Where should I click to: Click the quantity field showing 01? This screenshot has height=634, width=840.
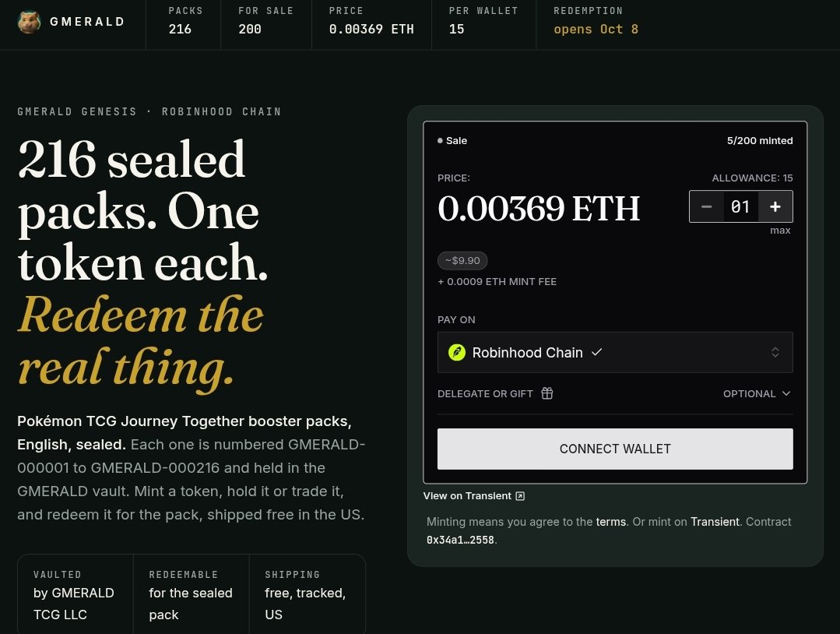(x=741, y=206)
